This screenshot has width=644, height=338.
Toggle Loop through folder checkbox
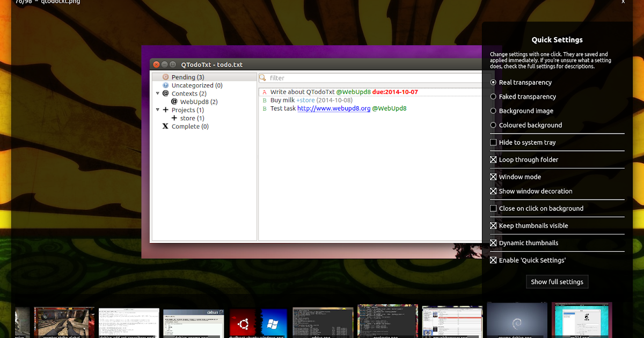tap(493, 159)
